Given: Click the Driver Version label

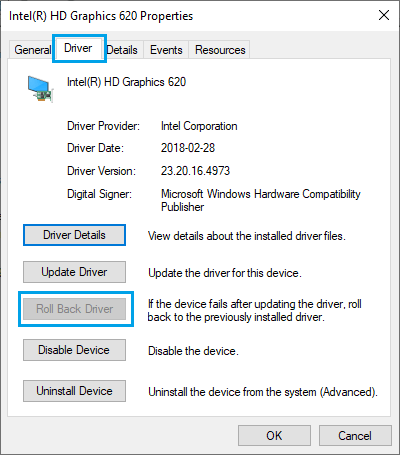Looking at the screenshot, I should click(x=101, y=171).
